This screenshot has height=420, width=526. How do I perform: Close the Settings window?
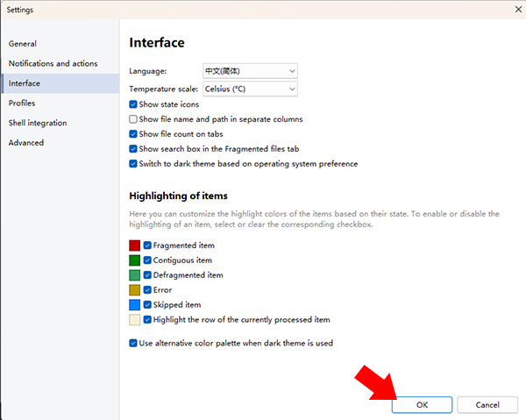tap(515, 8)
